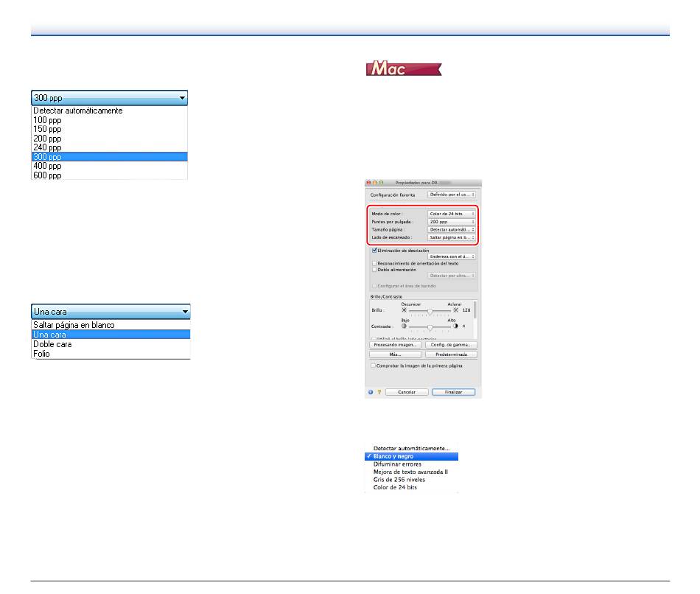Open the Modo de color dropdown
The image size is (700, 594).
[452, 214]
